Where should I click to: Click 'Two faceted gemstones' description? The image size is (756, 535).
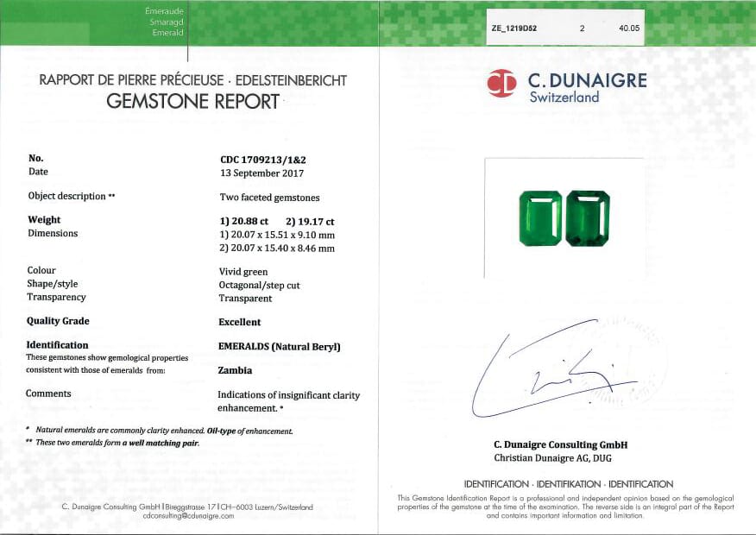click(x=269, y=197)
